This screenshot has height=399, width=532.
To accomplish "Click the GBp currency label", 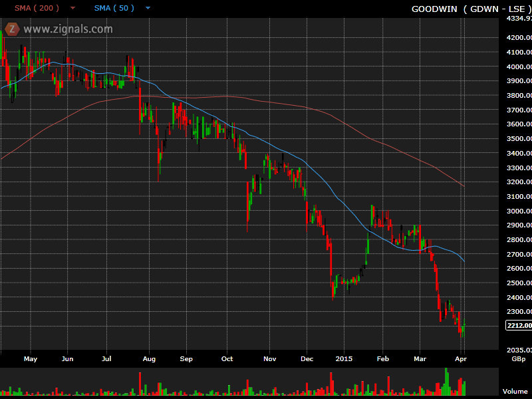I will pos(517,358).
